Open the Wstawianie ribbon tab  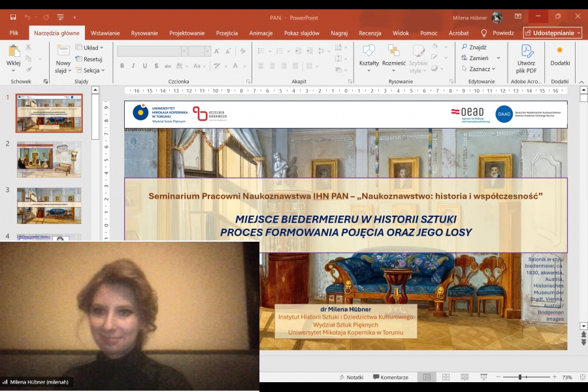click(105, 33)
